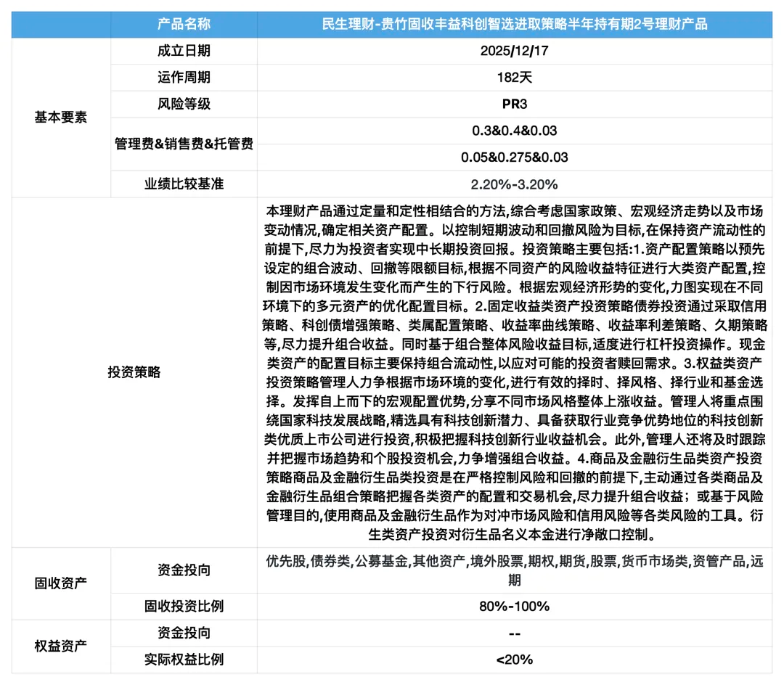Click the 产品名称 header cell
This screenshot has height=685, width=784.
tap(183, 24)
